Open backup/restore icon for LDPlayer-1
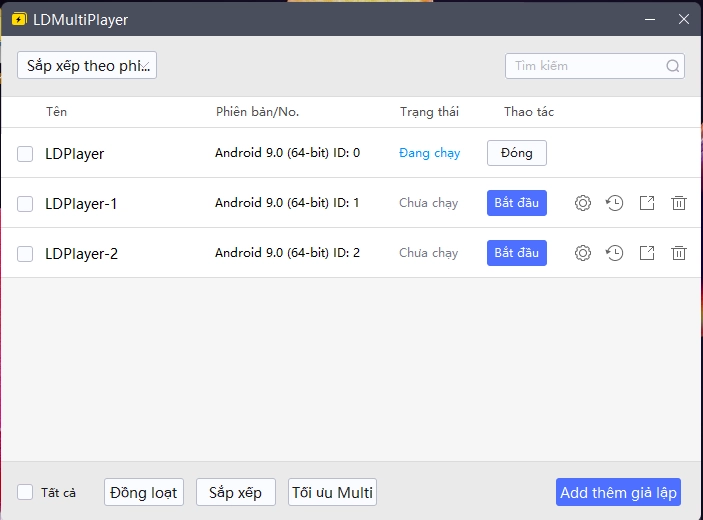The width and height of the screenshot is (703, 520). coord(615,203)
